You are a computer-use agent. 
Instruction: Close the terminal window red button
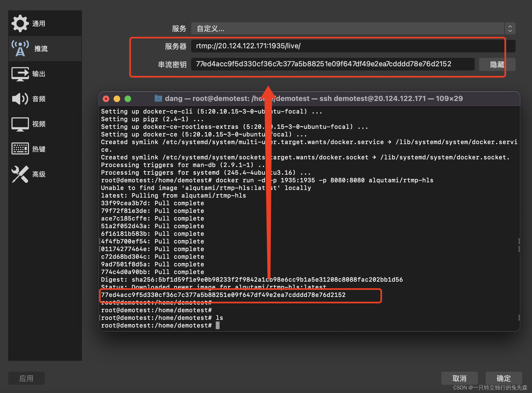(x=106, y=99)
